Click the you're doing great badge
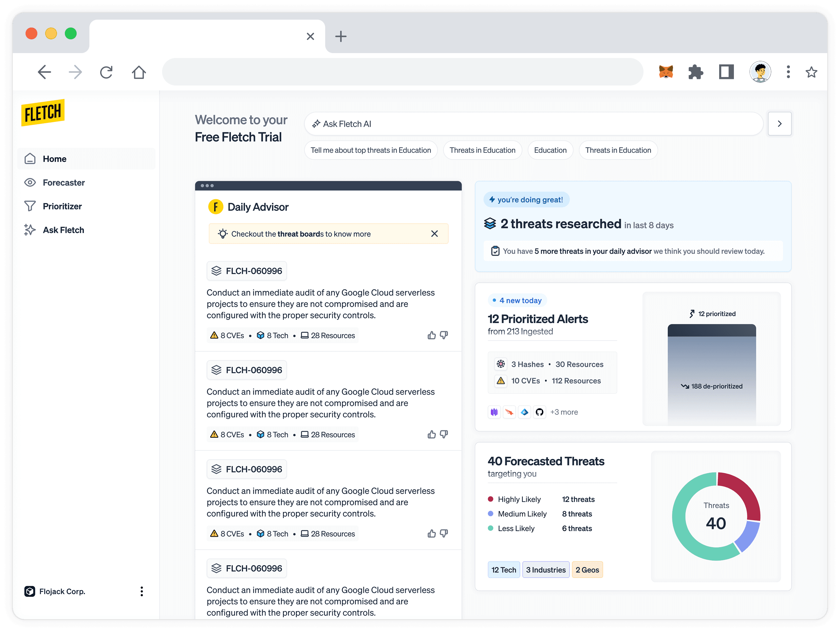Screen dimensions: 840x632 point(526,200)
